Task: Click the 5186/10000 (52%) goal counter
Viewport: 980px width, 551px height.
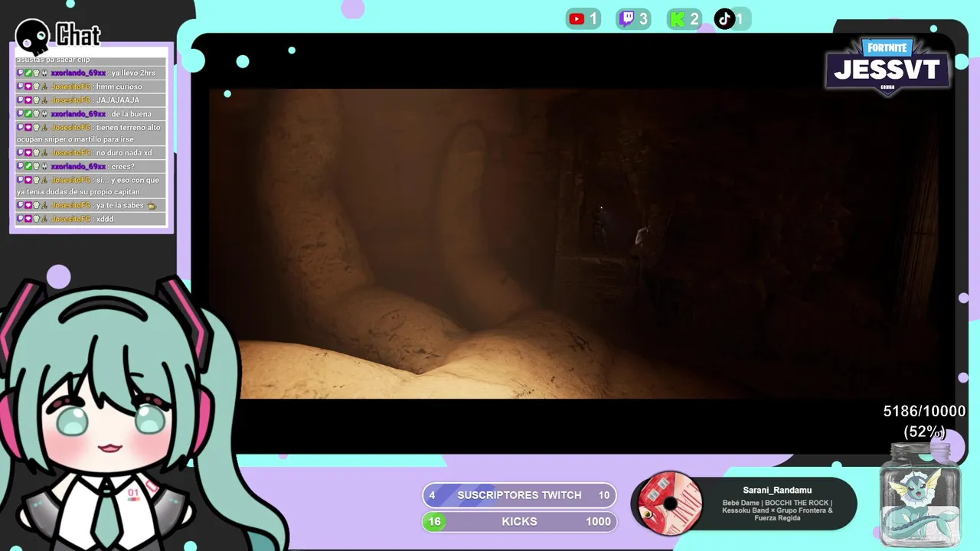Action: [x=924, y=422]
